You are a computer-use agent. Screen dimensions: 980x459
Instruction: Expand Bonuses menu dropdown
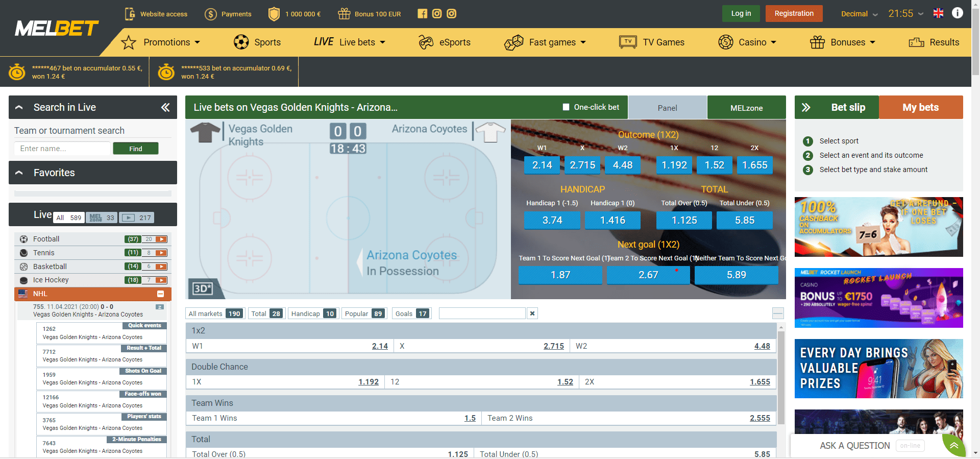pos(872,42)
